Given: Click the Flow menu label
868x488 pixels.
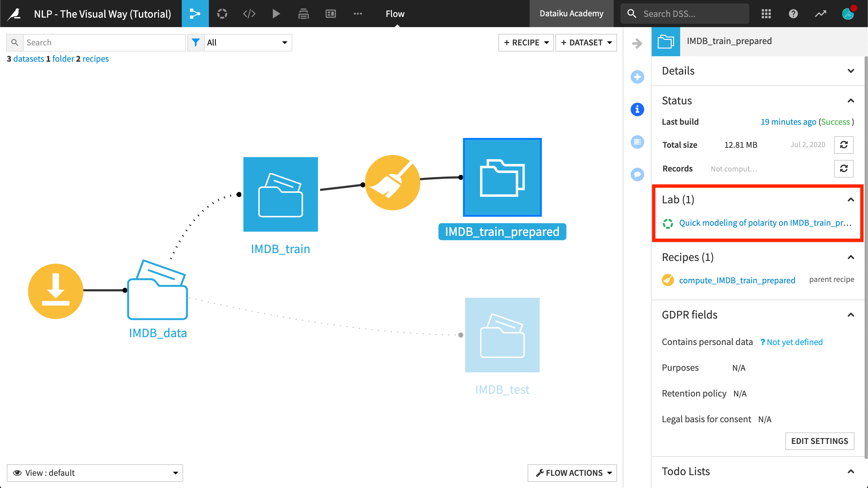Looking at the screenshot, I should [395, 14].
